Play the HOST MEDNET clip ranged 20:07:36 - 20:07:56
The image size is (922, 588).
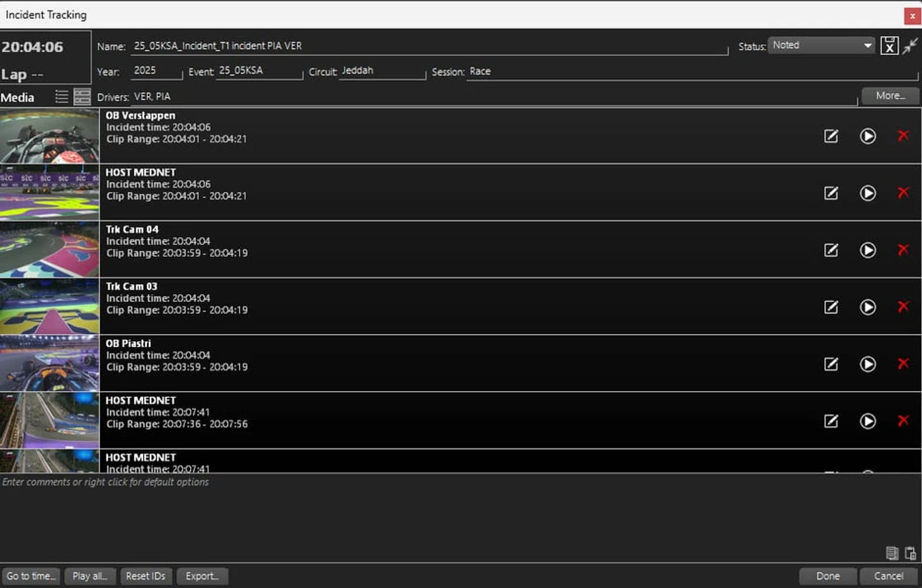pos(868,421)
